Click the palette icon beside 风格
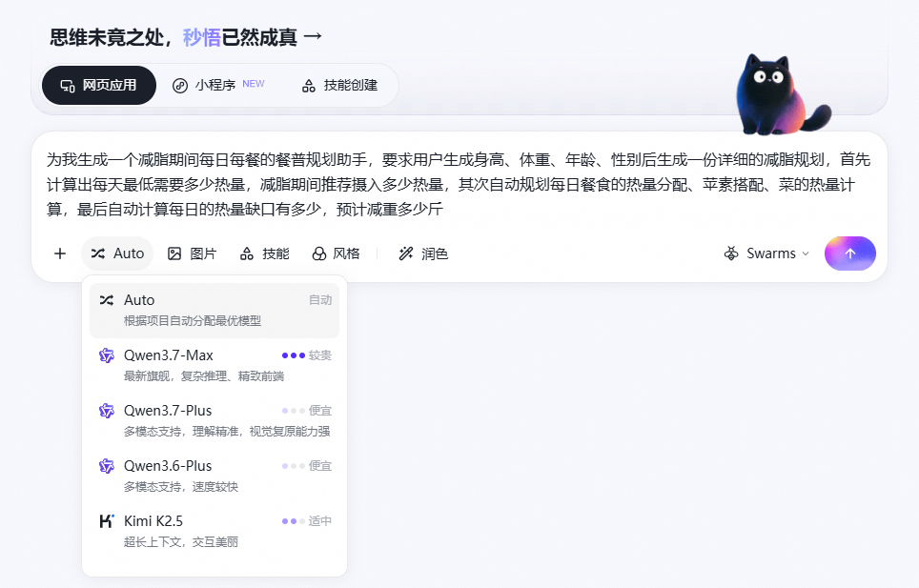Viewport: 919px width, 588px height. point(318,253)
